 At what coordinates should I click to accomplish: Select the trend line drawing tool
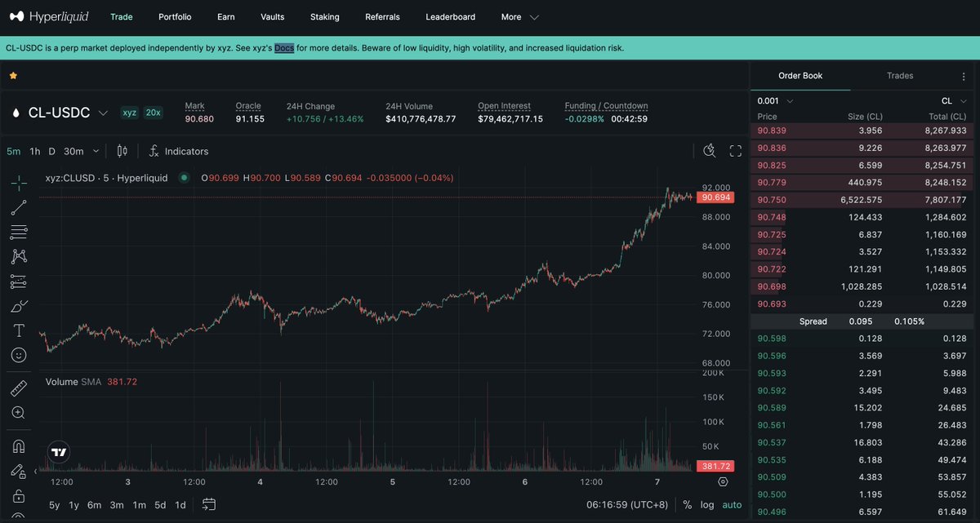point(18,207)
